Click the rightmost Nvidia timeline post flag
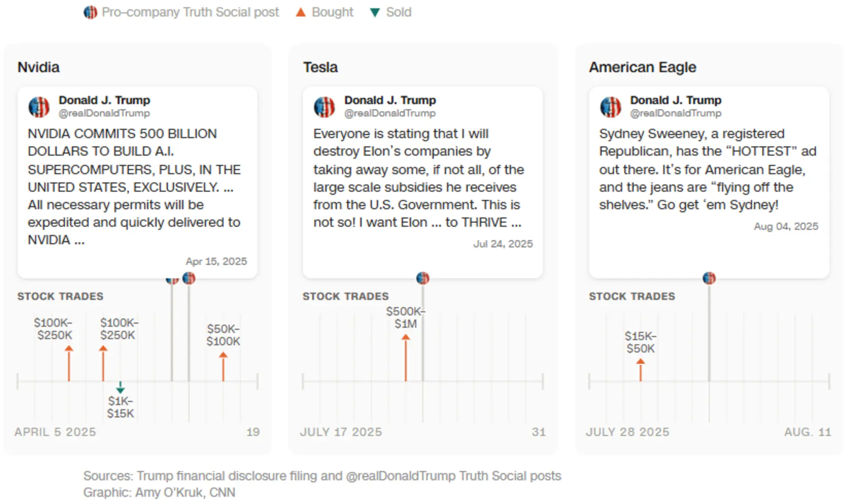The height and width of the screenshot is (504, 854). tap(189, 278)
